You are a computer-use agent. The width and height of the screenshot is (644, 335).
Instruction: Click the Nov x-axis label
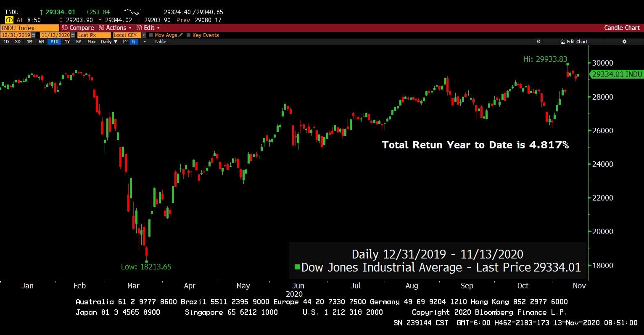(579, 286)
